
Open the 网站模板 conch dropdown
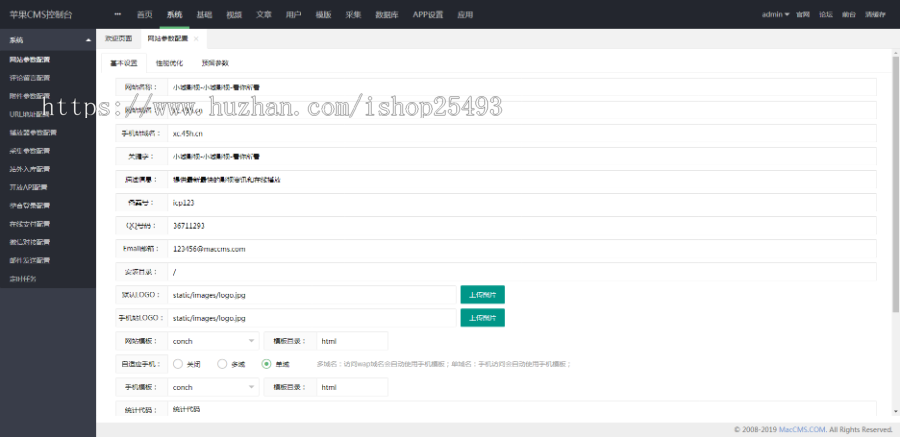(212, 341)
